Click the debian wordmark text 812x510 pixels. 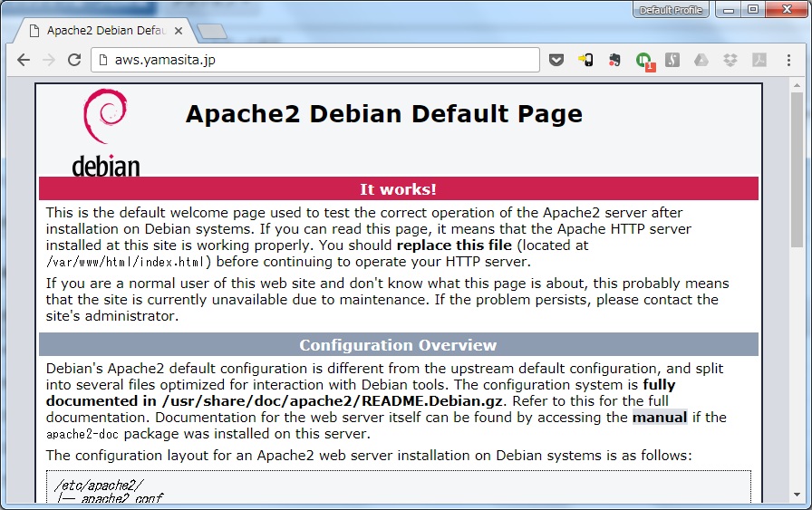(x=106, y=166)
